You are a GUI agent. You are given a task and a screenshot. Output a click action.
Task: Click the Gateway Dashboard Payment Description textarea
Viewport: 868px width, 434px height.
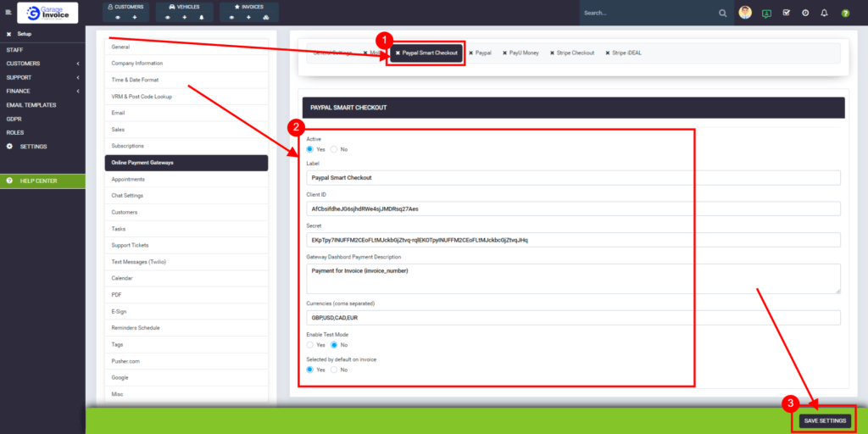574,278
